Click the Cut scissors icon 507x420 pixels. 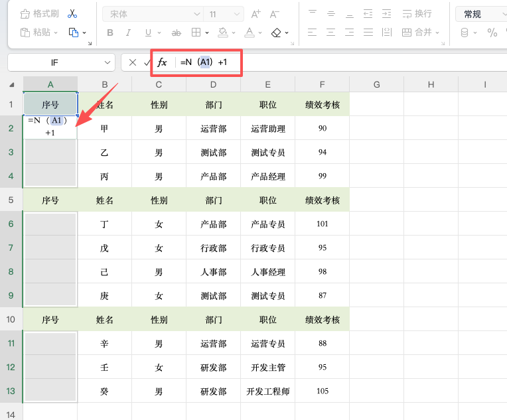72,14
